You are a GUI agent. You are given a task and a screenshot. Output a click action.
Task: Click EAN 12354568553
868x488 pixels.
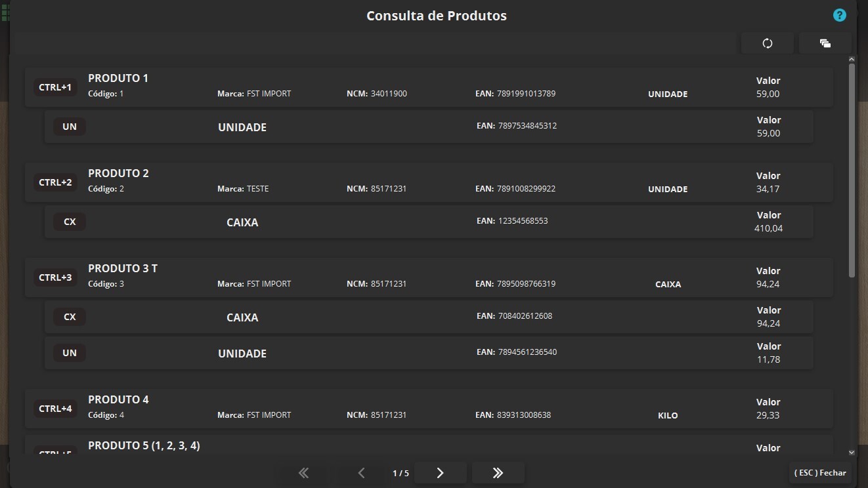pos(512,220)
